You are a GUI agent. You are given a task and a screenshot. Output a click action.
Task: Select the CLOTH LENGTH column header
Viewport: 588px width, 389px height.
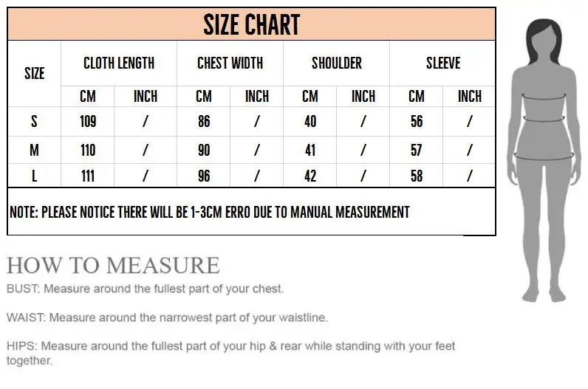(119, 63)
